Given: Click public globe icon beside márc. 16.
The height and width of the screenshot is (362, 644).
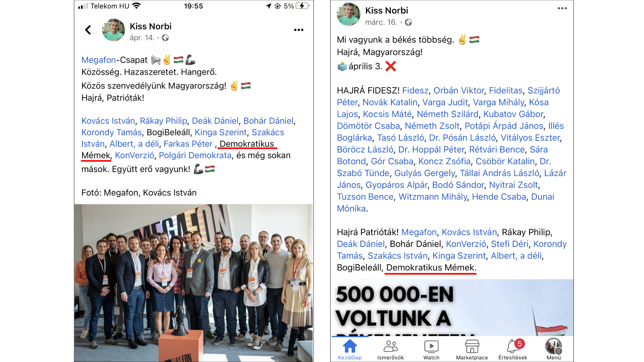Looking at the screenshot, I should (x=408, y=22).
